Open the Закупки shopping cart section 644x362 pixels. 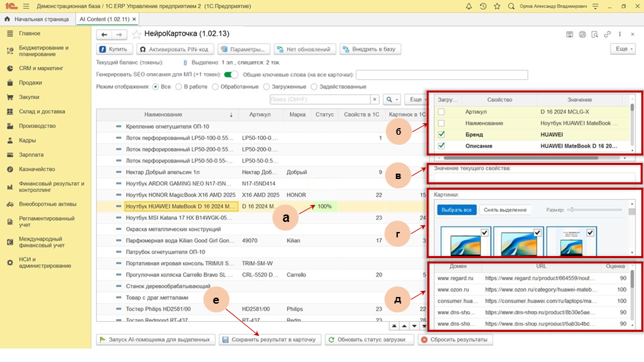[x=30, y=97]
